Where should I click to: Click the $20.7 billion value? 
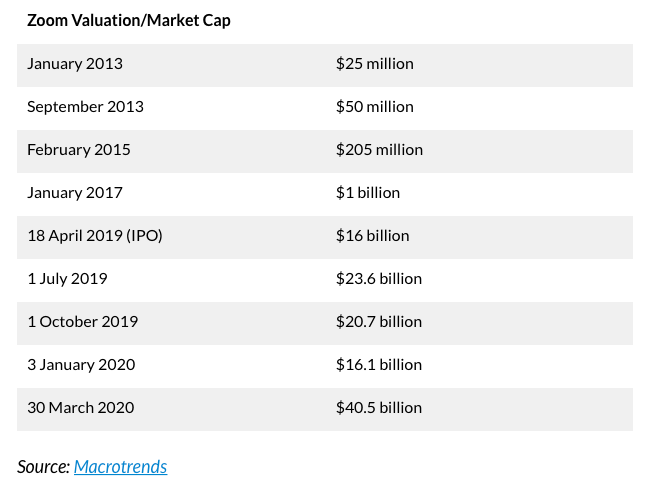coord(378,321)
